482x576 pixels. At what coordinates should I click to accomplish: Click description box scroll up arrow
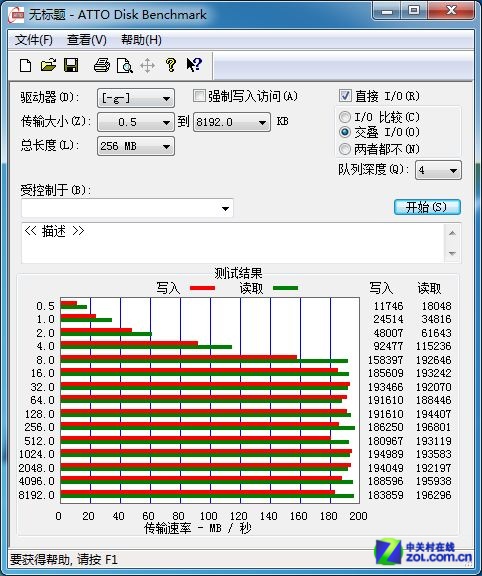pos(453,233)
